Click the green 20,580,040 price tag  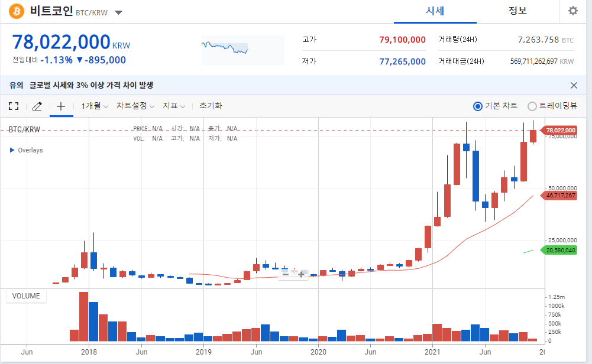(x=559, y=250)
